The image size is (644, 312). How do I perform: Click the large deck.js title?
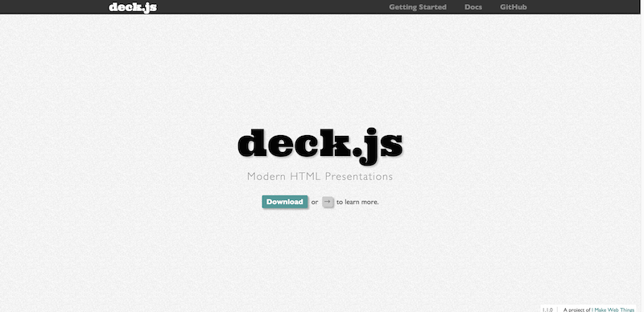pos(320,146)
